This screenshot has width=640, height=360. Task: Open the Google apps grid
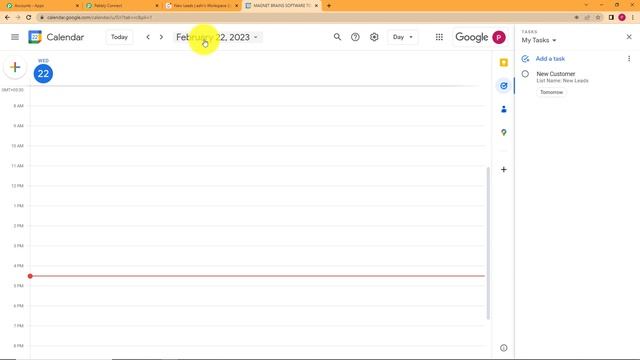tap(439, 37)
